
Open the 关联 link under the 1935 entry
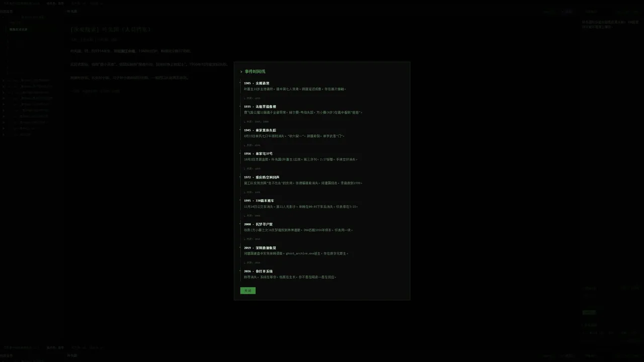coord(257,122)
